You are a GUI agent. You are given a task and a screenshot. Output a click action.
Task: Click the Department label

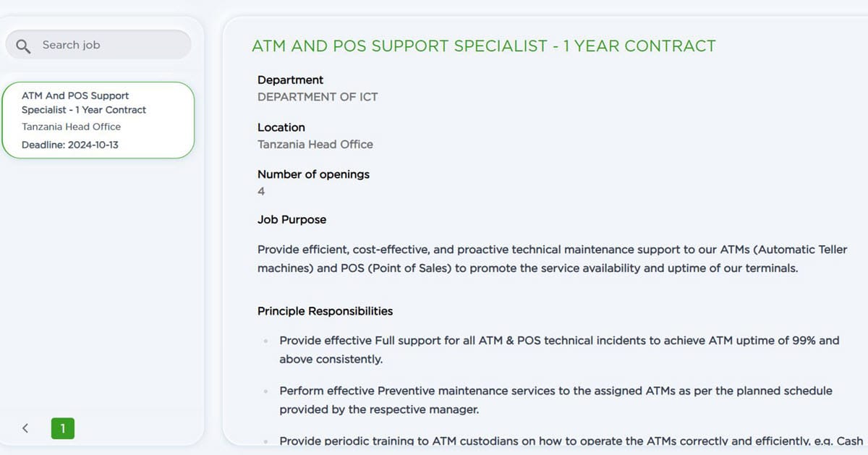click(290, 80)
